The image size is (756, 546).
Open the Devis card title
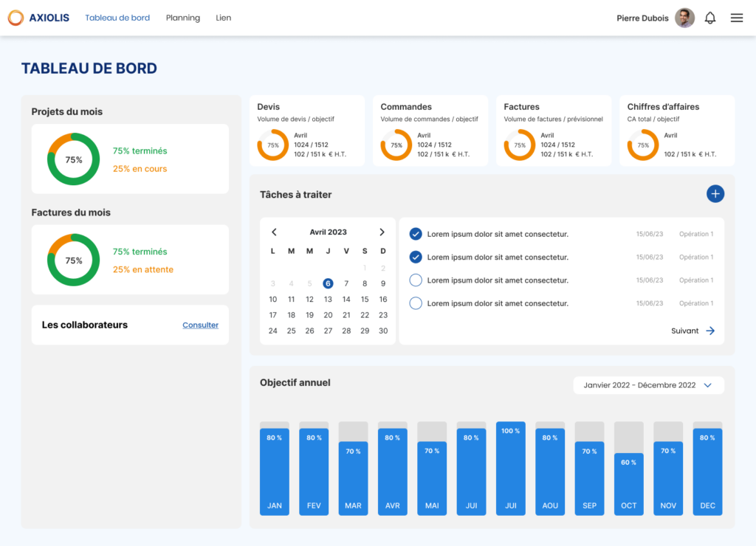tap(268, 107)
